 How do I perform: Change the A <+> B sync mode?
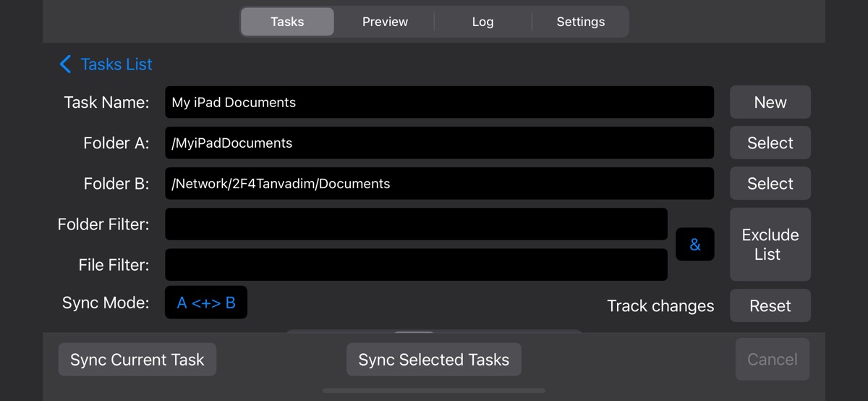click(x=206, y=303)
